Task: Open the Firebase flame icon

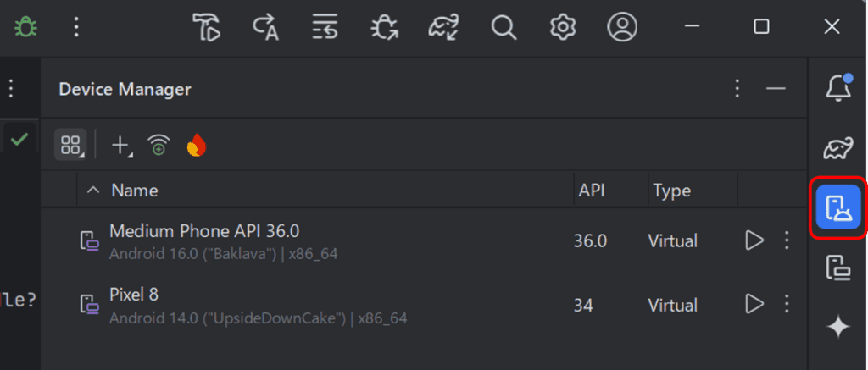Action: click(197, 146)
